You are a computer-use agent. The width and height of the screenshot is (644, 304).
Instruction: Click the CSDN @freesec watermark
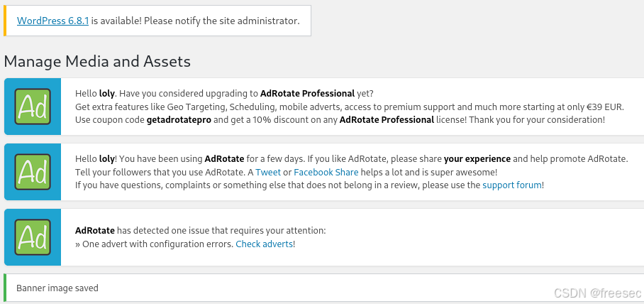tap(597, 293)
